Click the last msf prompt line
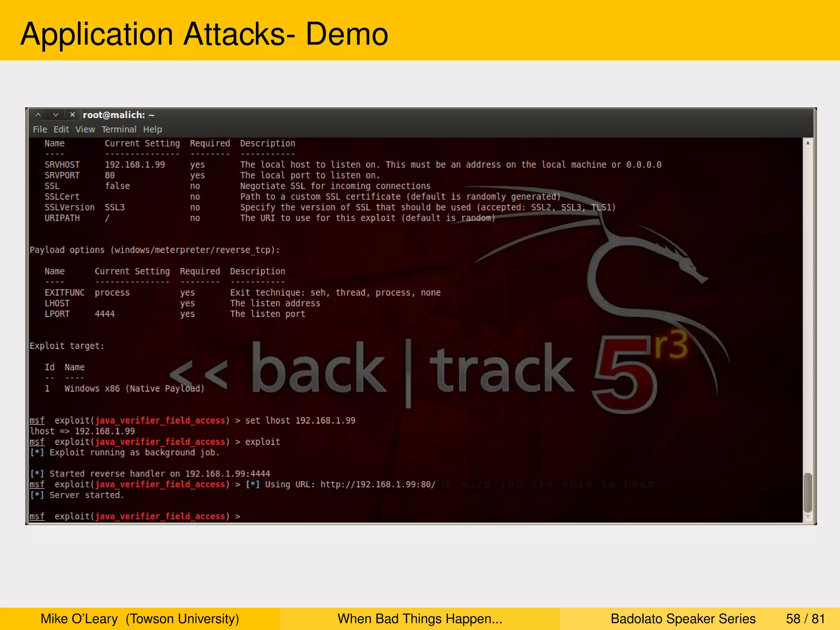 coord(135,516)
